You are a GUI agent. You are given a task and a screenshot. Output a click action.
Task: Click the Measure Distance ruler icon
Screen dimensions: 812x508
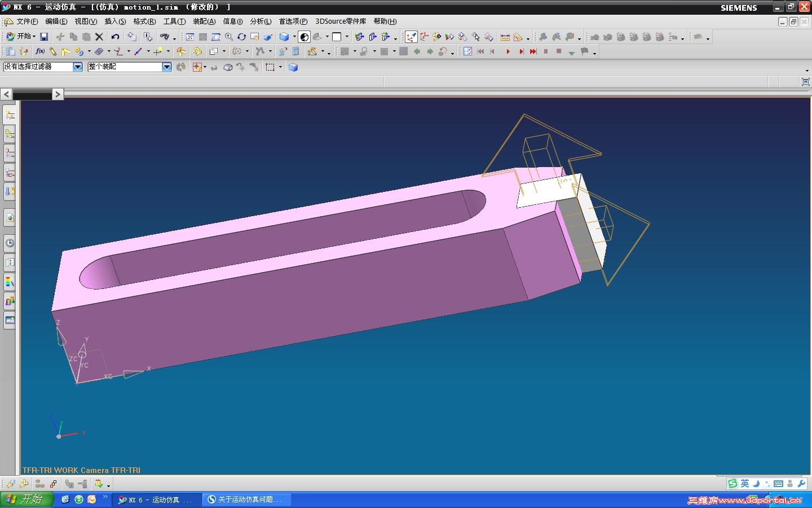(505, 37)
